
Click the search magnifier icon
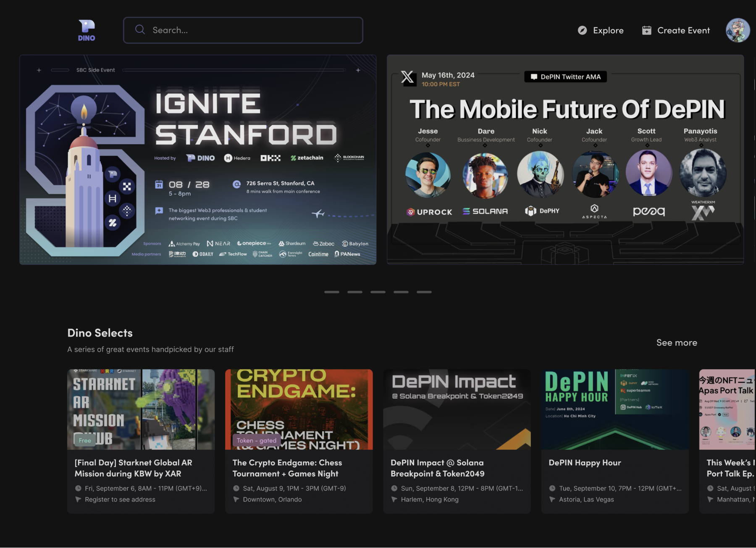(140, 30)
